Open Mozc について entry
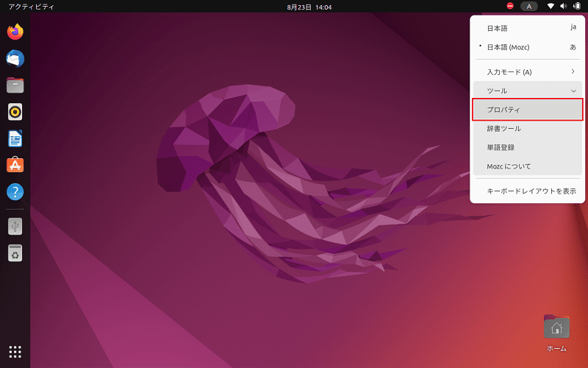The image size is (588, 368). (x=527, y=166)
